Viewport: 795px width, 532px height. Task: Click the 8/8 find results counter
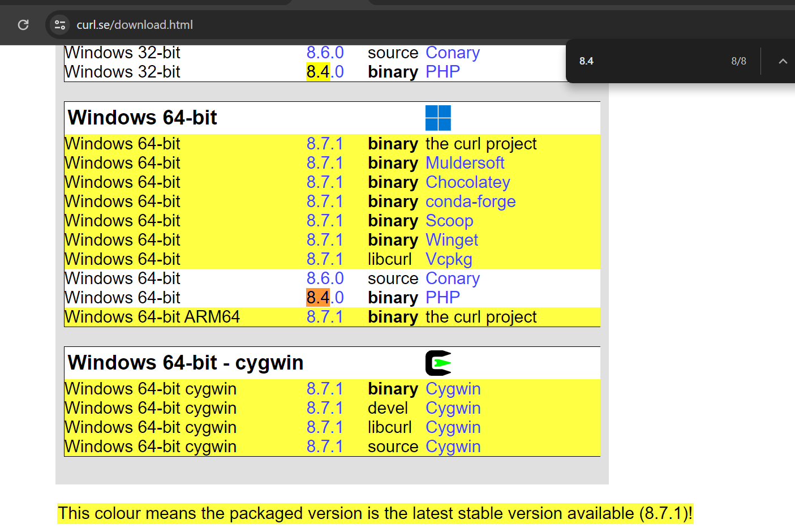(738, 61)
